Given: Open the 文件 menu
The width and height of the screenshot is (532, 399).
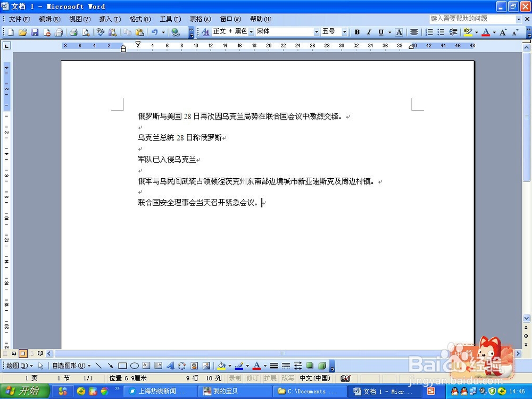Looking at the screenshot, I should point(19,19).
